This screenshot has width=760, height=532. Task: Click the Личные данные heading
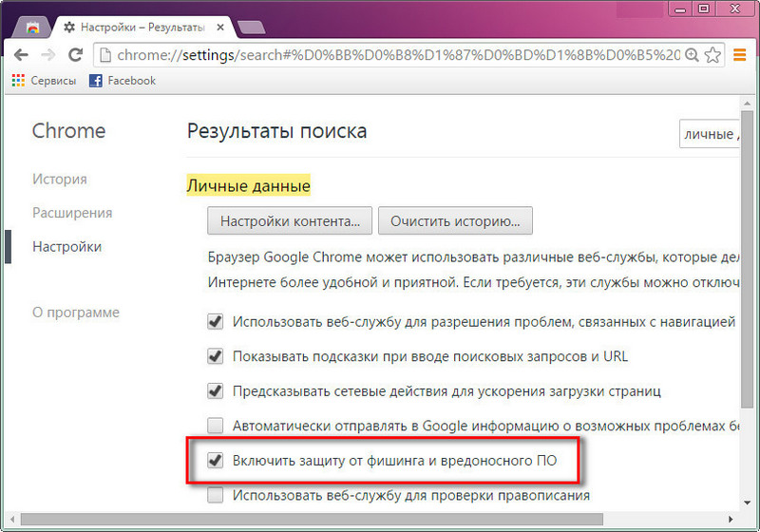pos(249,185)
